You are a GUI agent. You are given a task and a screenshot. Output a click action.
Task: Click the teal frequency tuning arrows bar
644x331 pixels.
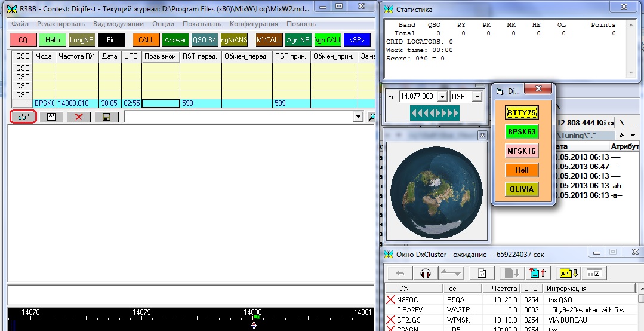[435, 113]
